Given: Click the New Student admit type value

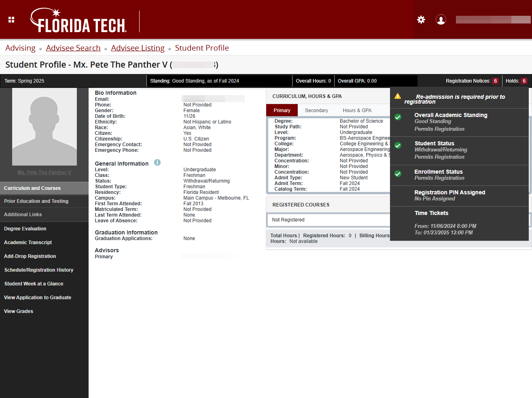Looking at the screenshot, I should (354, 178).
